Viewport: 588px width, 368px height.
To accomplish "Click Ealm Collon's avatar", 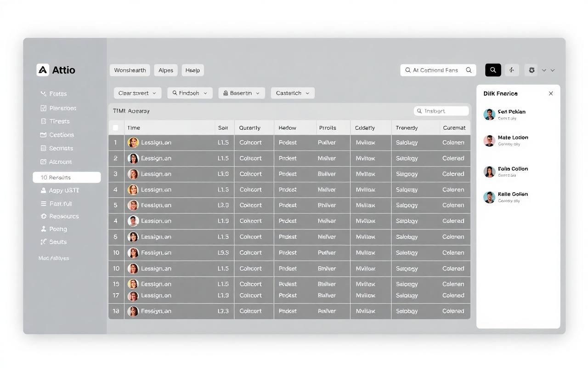I will (489, 172).
